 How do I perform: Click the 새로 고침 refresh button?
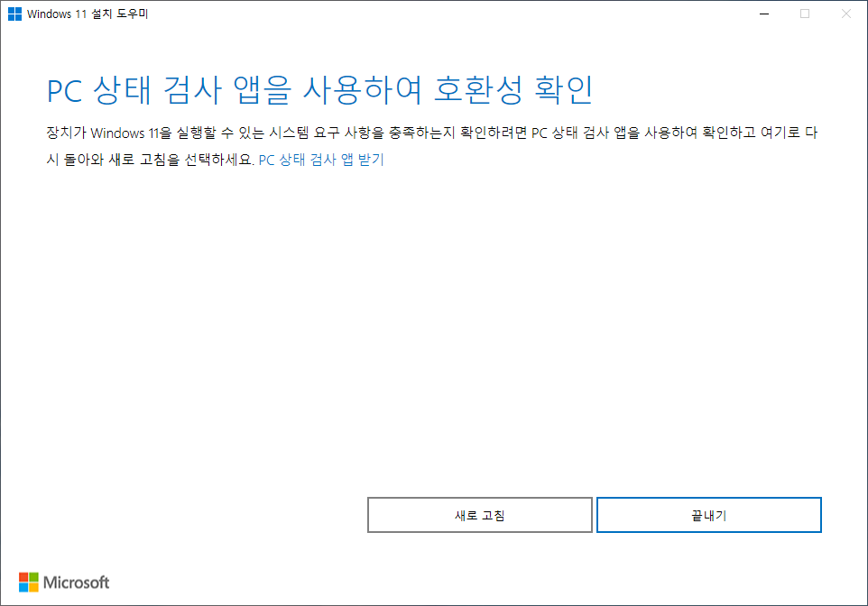479,515
